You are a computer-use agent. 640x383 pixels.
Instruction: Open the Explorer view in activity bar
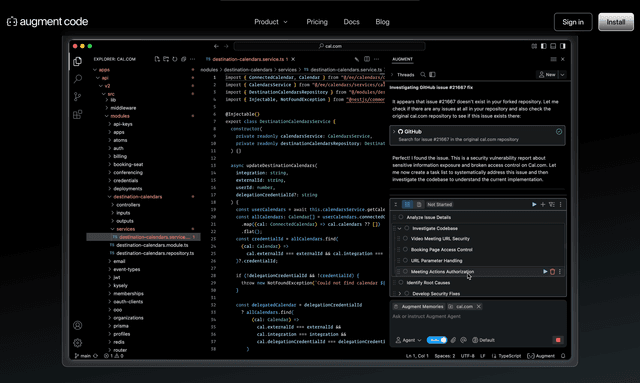click(x=77, y=61)
